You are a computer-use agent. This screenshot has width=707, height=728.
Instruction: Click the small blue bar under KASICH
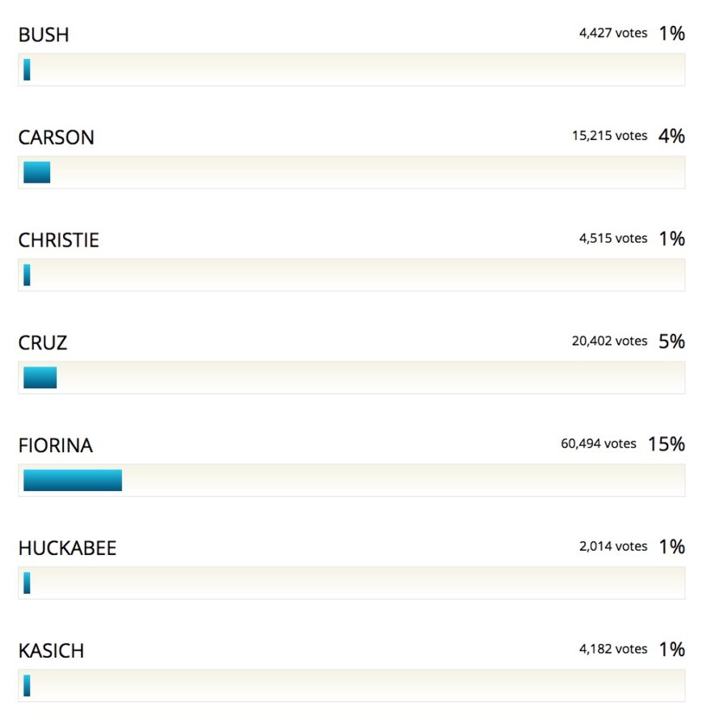click(x=27, y=686)
